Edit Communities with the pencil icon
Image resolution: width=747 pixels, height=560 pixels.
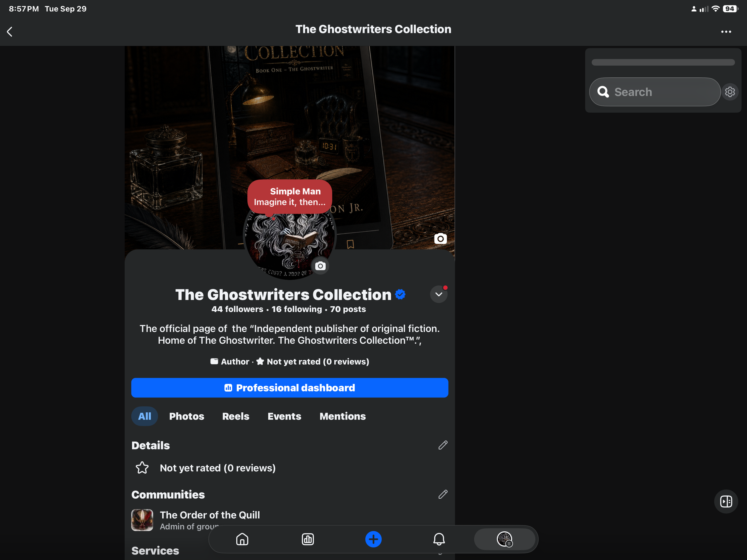tap(443, 495)
